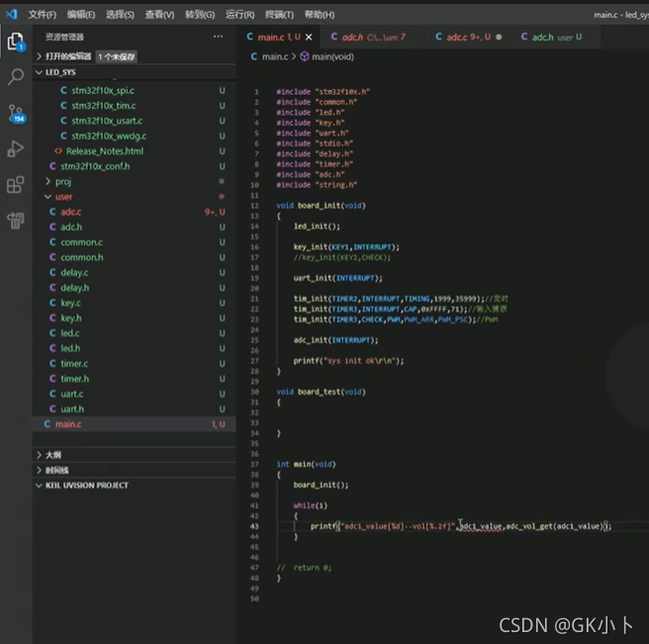649x644 pixels.
Task: Click the adc_init(INTERRUPT) code line
Action: click(x=335, y=340)
